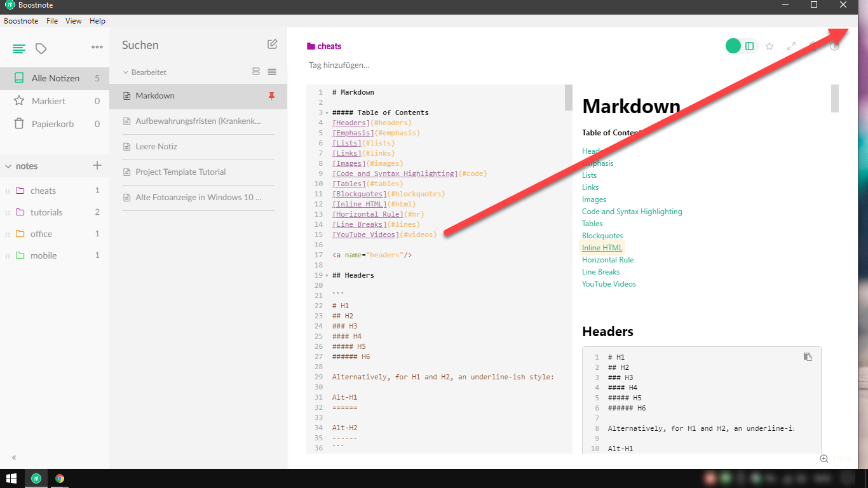Open the View menu
Screen dimensions: 868x488
(x=73, y=20)
